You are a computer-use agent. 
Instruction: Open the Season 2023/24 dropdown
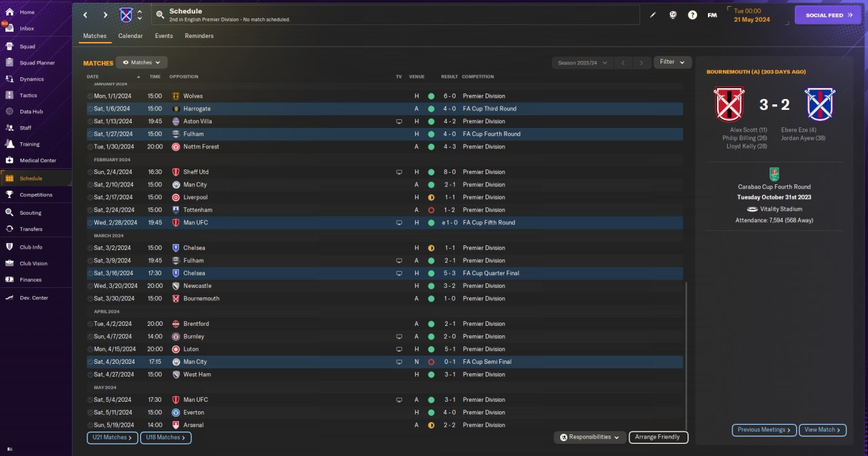click(x=582, y=62)
